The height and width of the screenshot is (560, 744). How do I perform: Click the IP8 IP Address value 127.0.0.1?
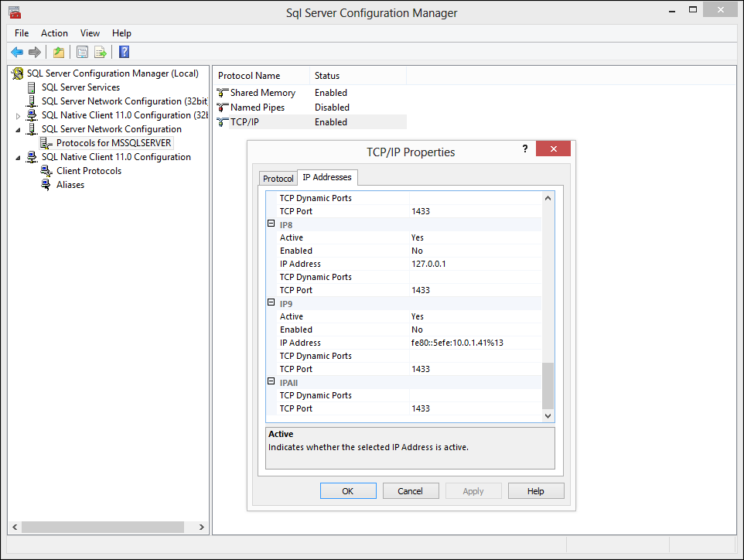[476, 264]
